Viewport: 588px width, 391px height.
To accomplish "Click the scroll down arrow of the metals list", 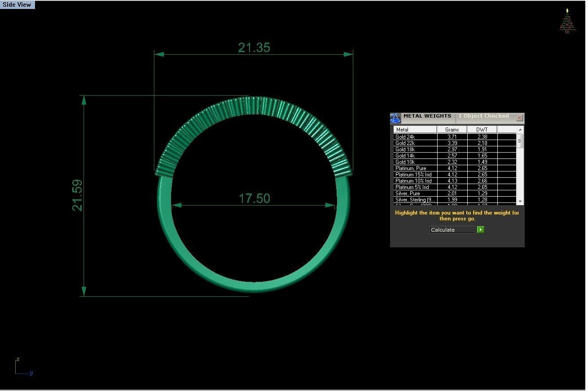I will [520, 202].
